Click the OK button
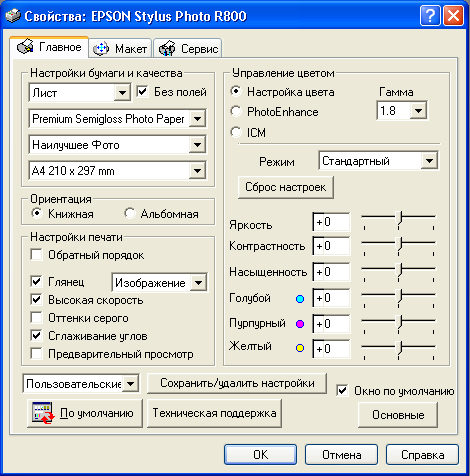Viewport: 470px width, 476px height. point(260,454)
